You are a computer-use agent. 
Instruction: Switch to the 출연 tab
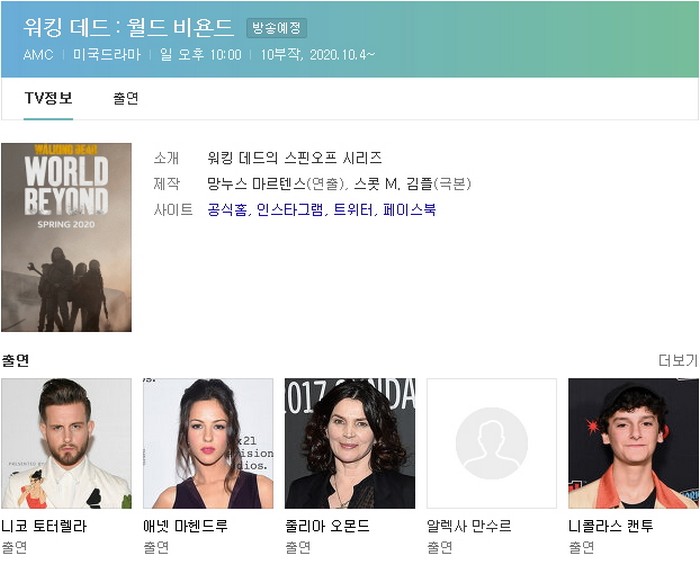[x=125, y=98]
